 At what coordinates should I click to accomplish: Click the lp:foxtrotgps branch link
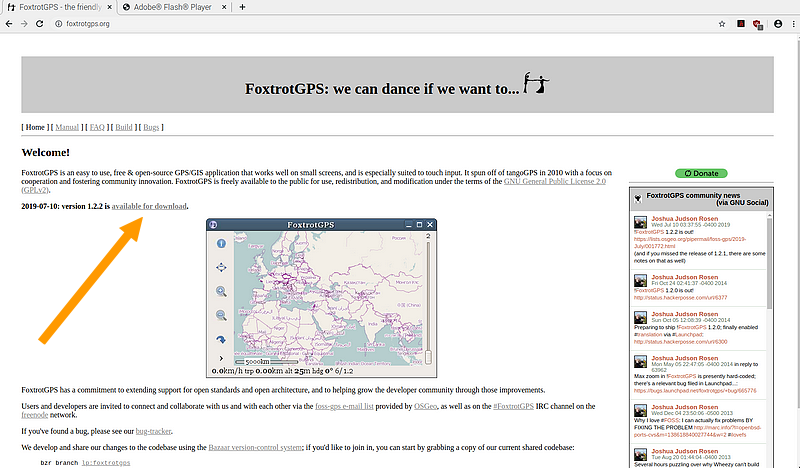(106, 463)
